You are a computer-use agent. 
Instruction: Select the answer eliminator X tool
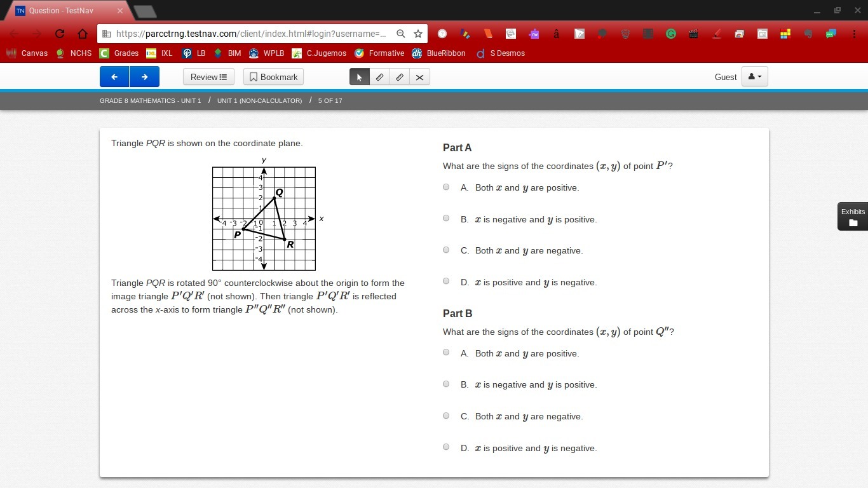coord(419,77)
